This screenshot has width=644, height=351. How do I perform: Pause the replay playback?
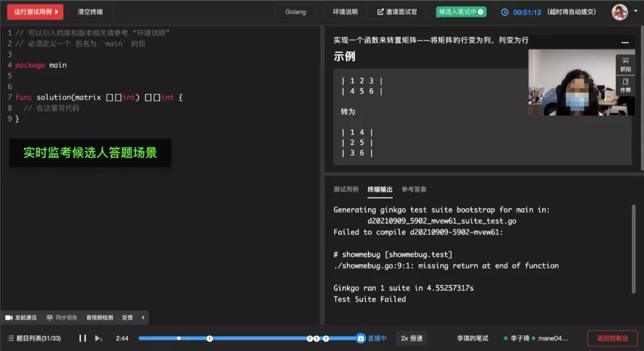(x=82, y=338)
